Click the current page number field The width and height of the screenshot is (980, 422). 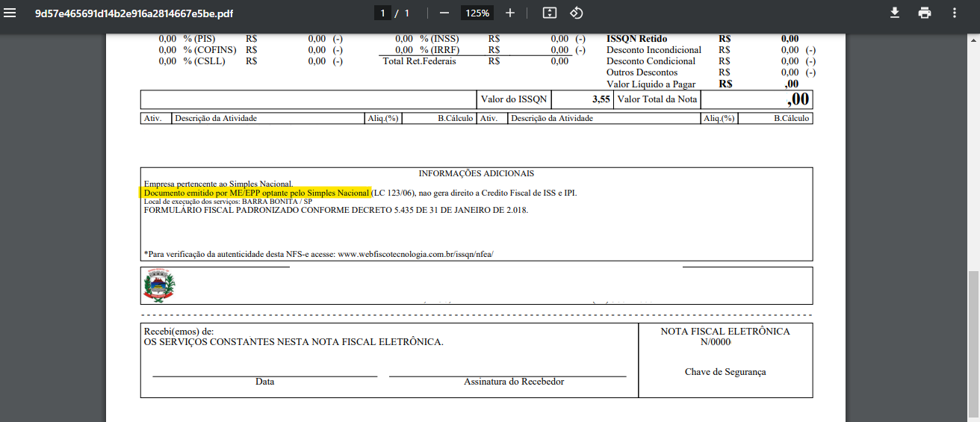pos(383,13)
